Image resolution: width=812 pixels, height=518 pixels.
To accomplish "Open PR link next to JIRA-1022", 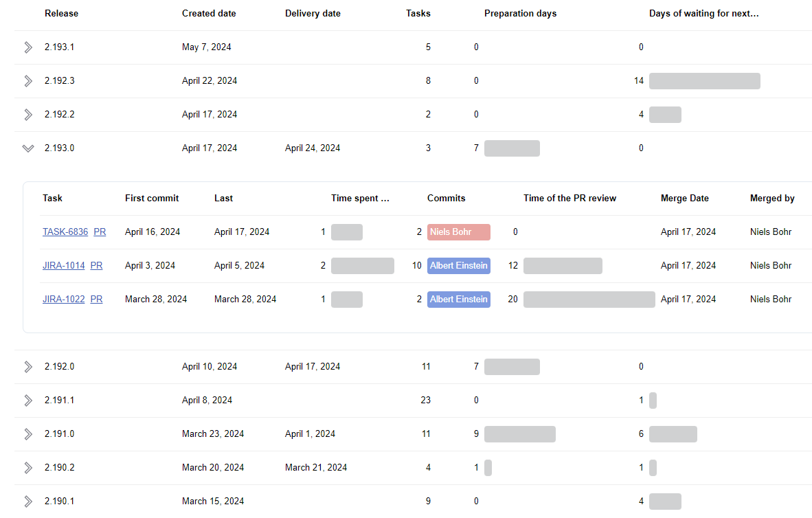I will click(x=96, y=300).
